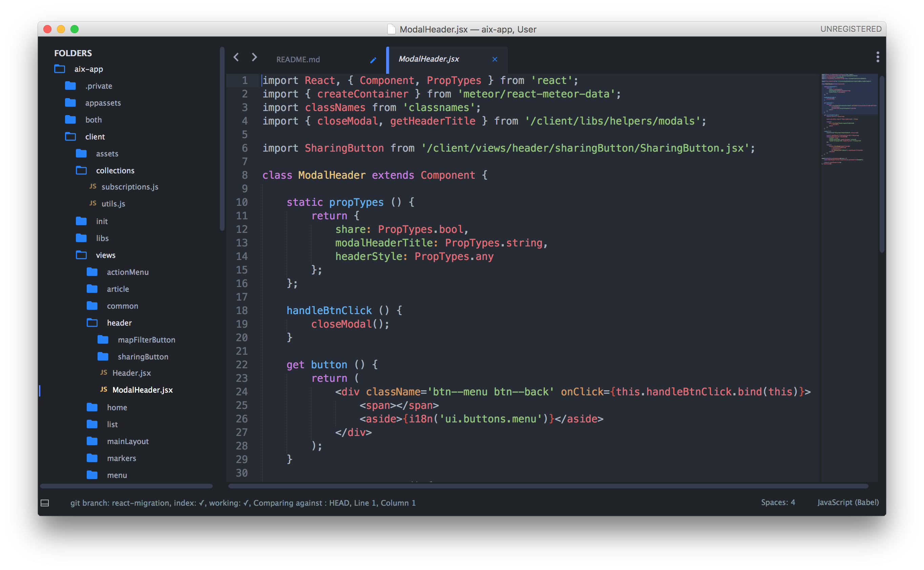Toggle the client folder collapsed
The width and height of the screenshot is (924, 570).
[72, 136]
